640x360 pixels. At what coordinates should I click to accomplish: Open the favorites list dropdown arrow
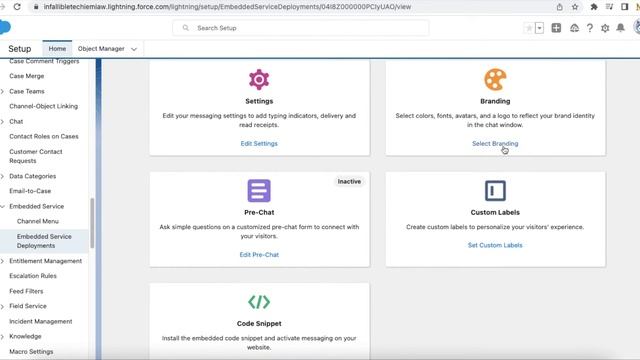pos(539,28)
